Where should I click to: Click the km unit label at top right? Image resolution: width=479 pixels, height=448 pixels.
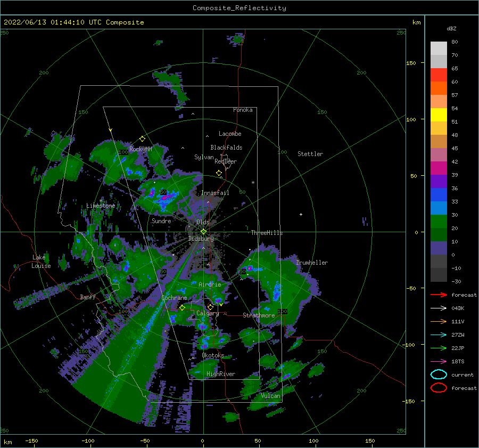pyautogui.click(x=416, y=22)
